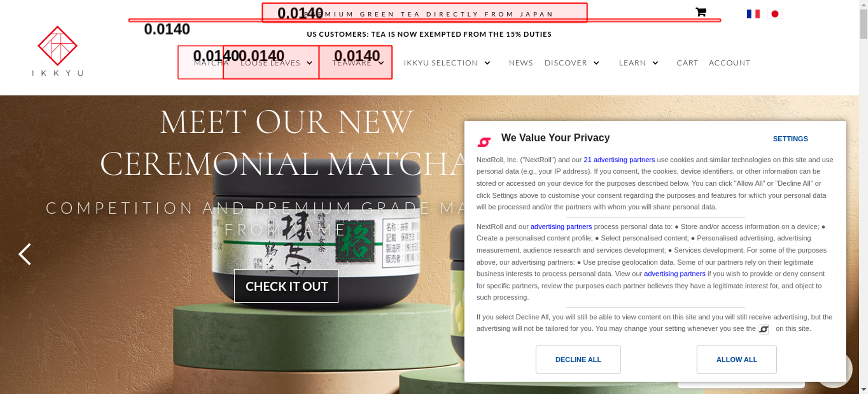Switch site to Japanese flag
Screen dimensions: 868x394
775,14
